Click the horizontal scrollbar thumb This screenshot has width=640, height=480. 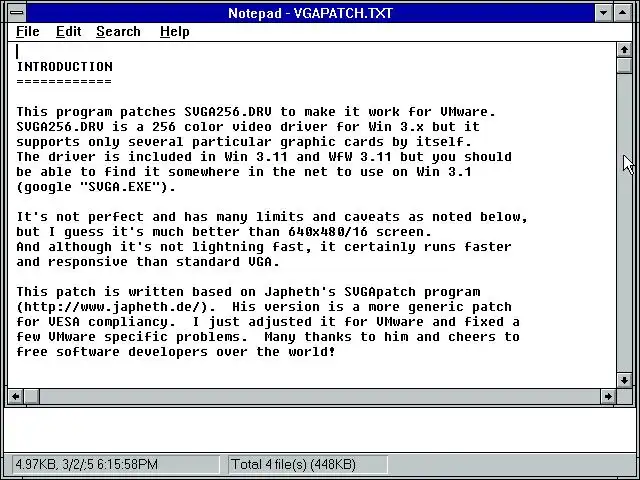click(32, 396)
